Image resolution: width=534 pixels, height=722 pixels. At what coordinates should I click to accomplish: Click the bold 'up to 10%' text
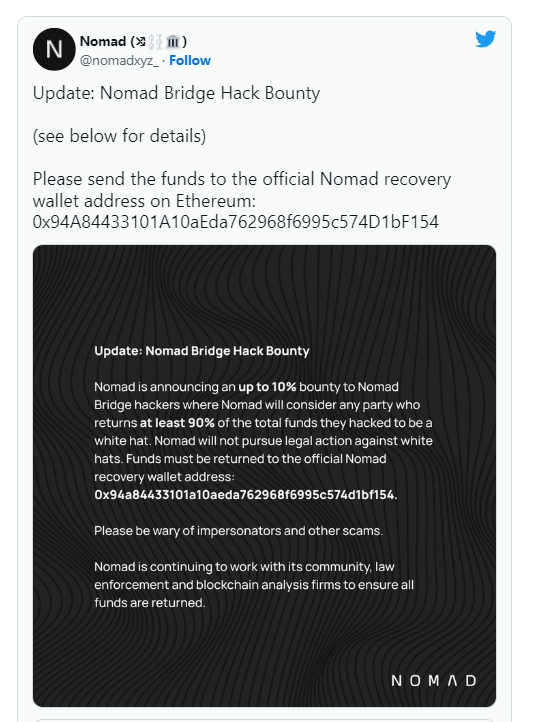pos(267,387)
